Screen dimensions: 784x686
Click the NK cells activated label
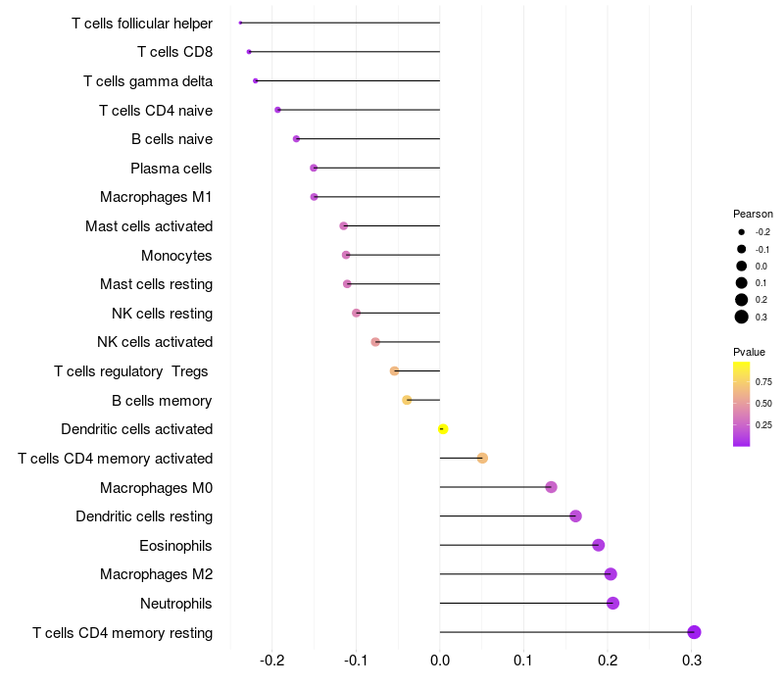pos(155,342)
